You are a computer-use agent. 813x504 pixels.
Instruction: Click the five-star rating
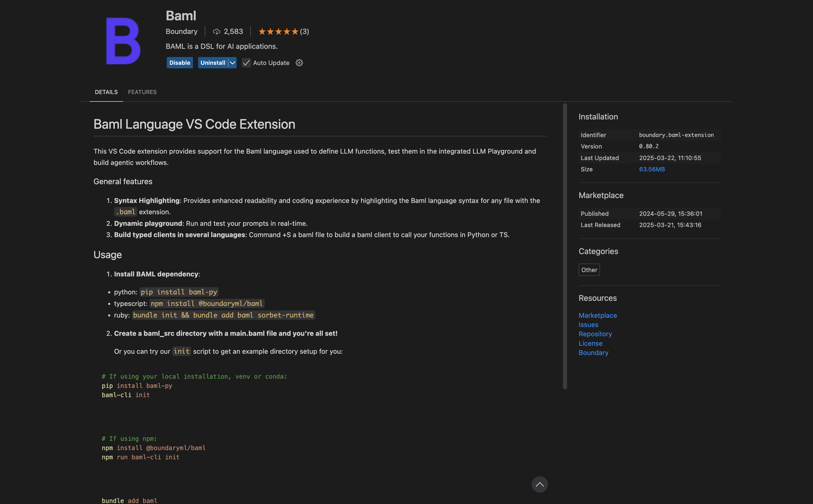(278, 32)
